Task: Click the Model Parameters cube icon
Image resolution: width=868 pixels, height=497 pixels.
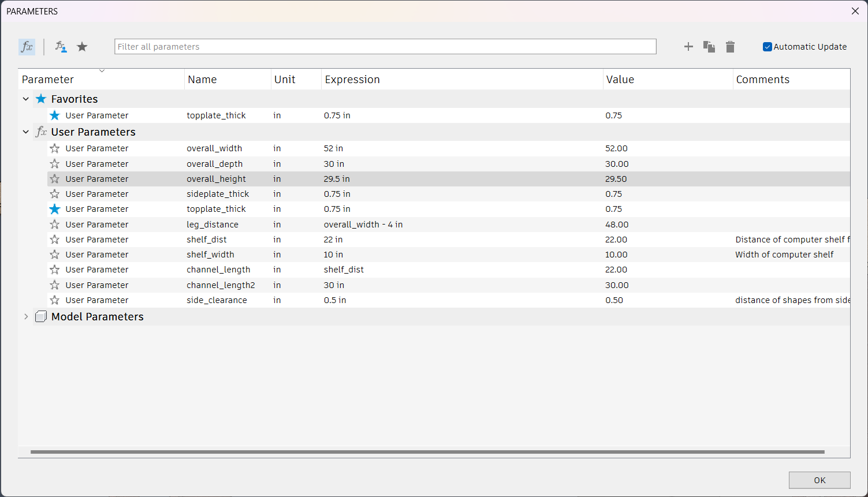Action: click(40, 316)
